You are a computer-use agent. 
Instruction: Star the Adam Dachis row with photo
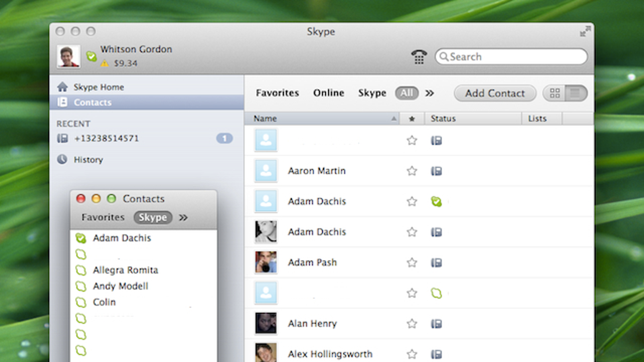pos(412,232)
